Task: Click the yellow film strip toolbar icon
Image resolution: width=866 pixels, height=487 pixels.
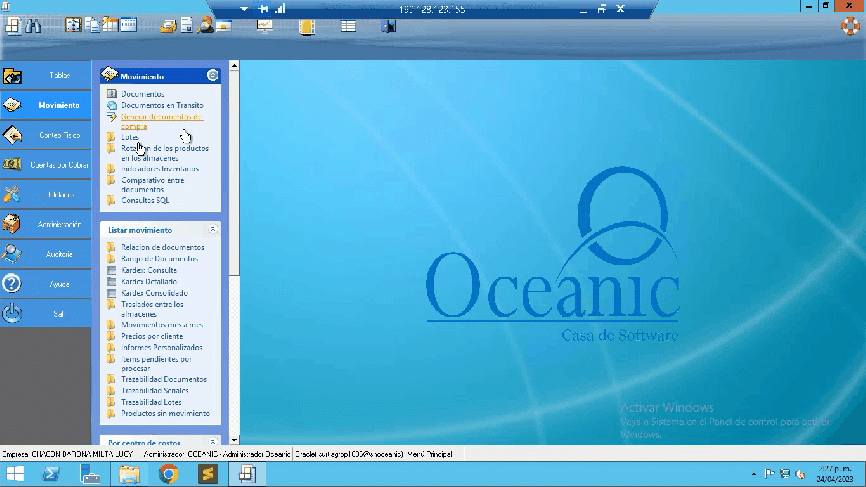Action: coord(307,26)
